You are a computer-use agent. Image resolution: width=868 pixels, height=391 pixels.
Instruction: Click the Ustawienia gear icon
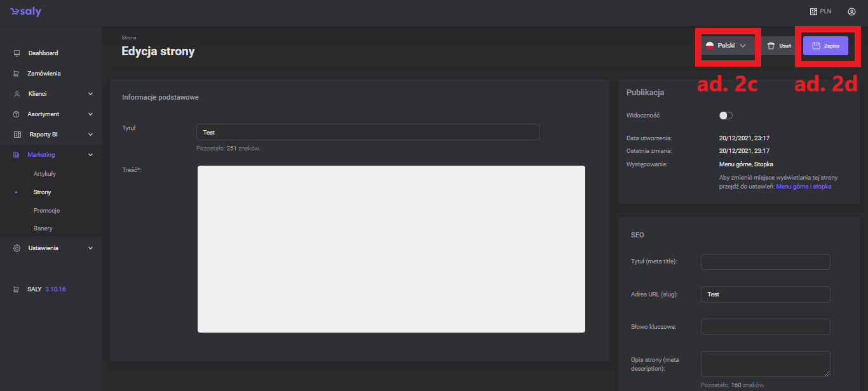pyautogui.click(x=17, y=248)
